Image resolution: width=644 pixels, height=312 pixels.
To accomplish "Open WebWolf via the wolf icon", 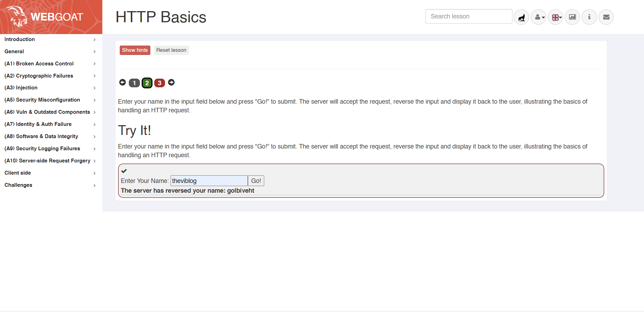I will coord(521,17).
